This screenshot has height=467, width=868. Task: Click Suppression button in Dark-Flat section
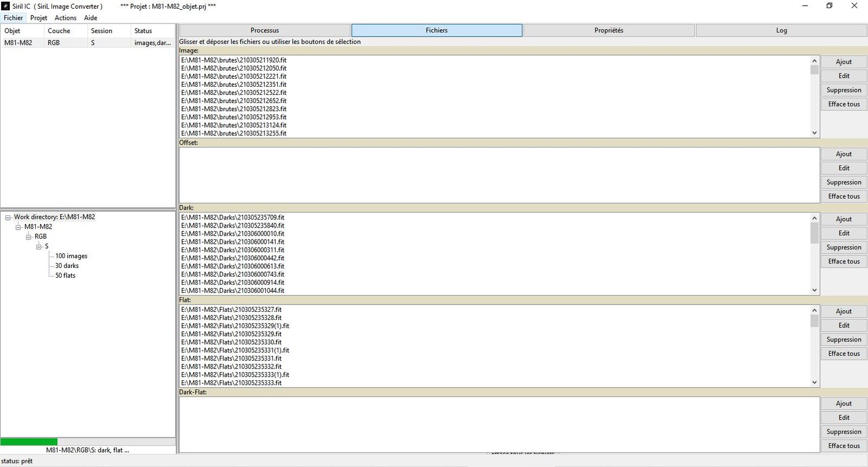click(844, 432)
